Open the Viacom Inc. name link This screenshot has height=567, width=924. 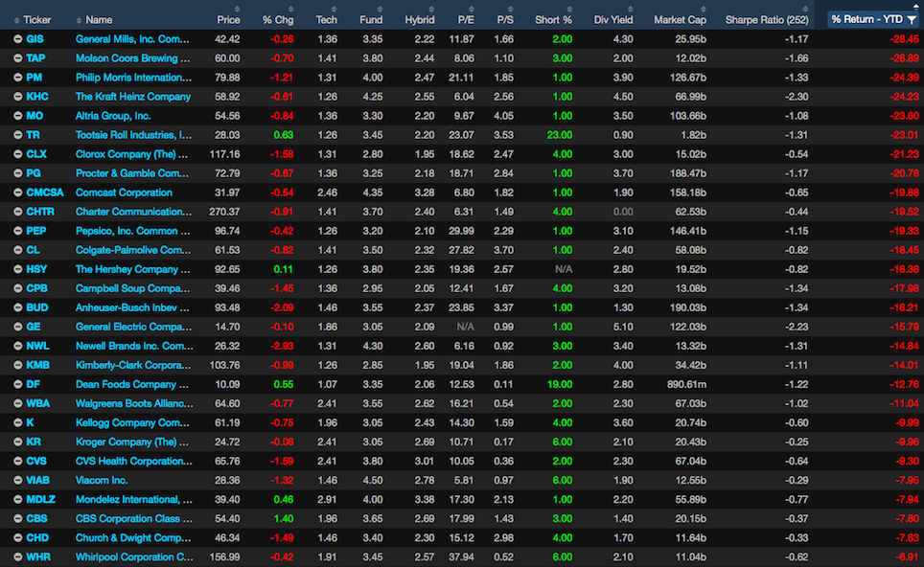[102, 481]
